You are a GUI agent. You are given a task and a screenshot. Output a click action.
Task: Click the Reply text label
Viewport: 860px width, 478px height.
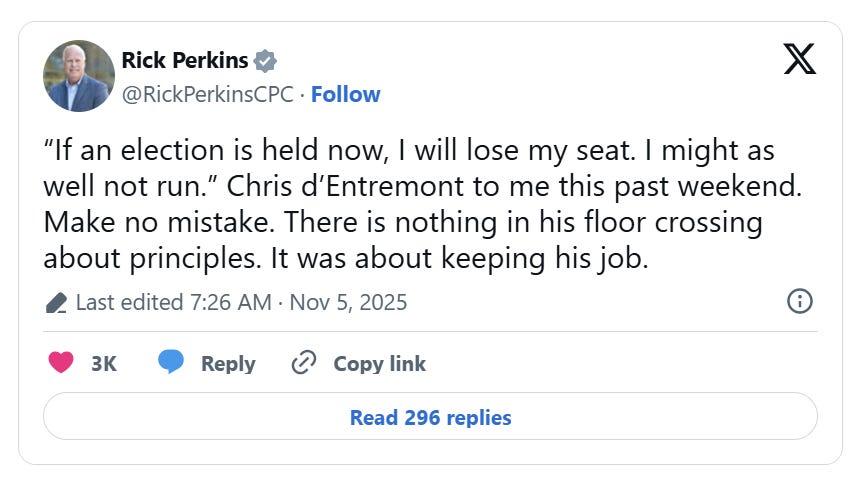pyautogui.click(x=228, y=364)
